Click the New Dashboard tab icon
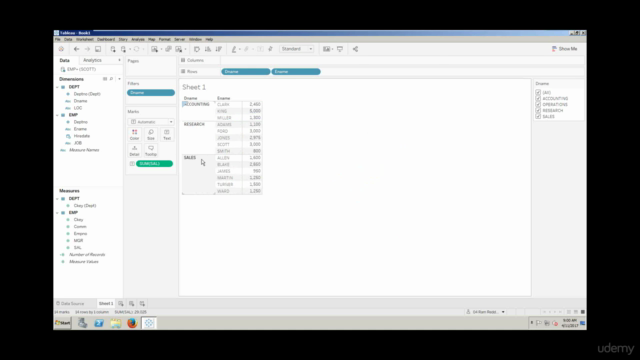 (x=131, y=304)
